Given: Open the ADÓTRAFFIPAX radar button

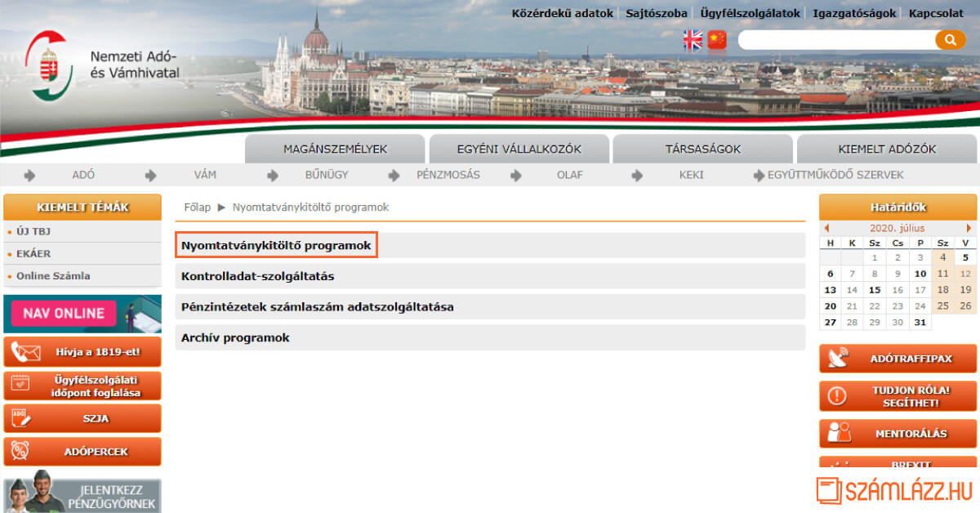Looking at the screenshot, I should [898, 359].
